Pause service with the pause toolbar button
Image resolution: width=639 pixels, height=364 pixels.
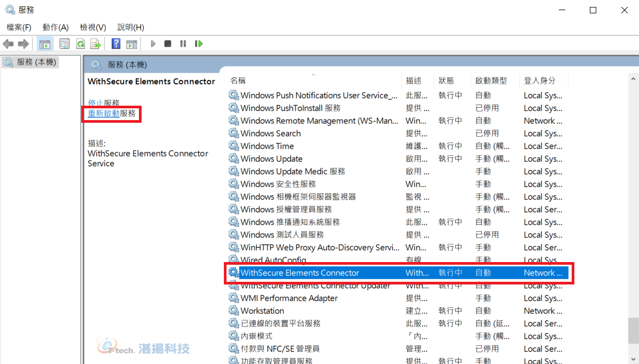[183, 44]
